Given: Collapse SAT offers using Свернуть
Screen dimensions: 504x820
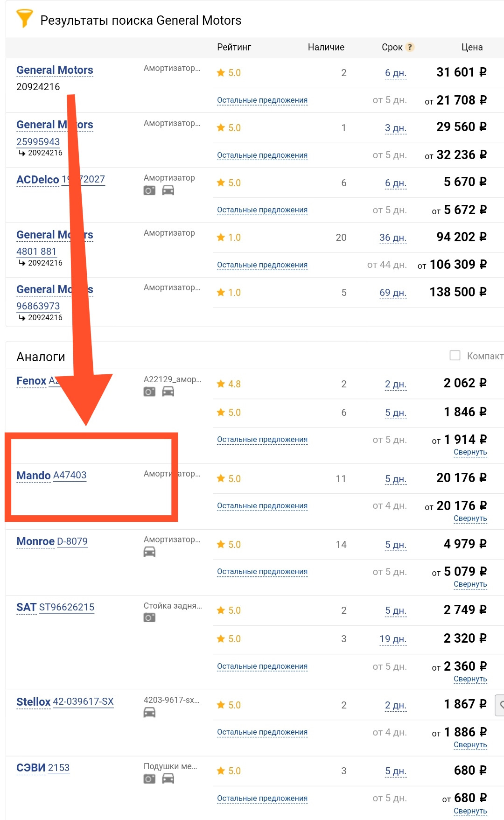Looking at the screenshot, I should (470, 679).
